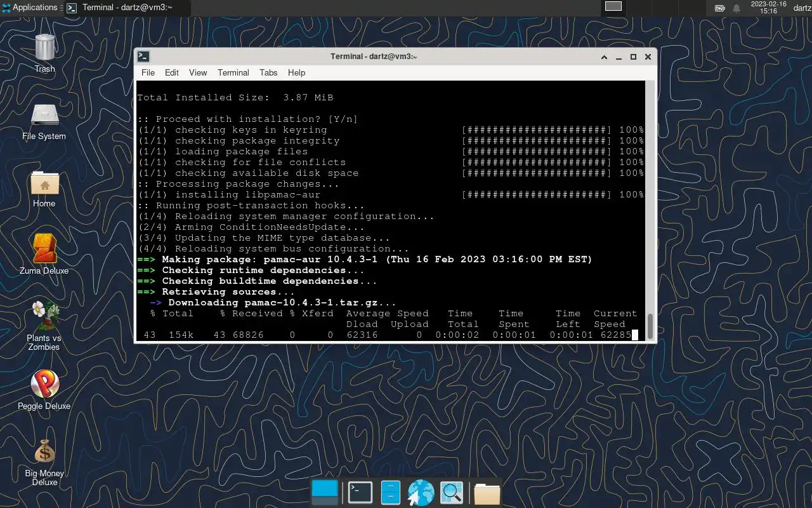Open the Terminal menu in menu bar
Viewport: 812px width, 508px height.
[x=233, y=72]
